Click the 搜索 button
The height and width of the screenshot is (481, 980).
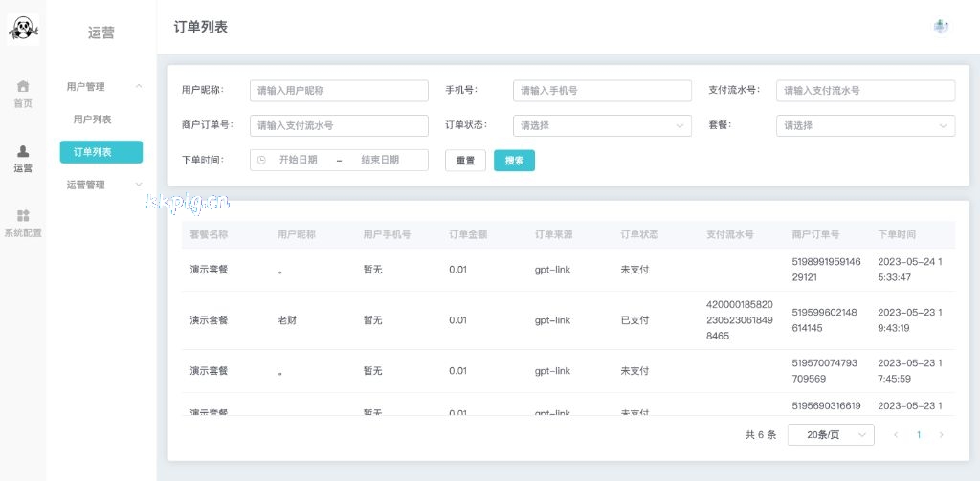[514, 161]
